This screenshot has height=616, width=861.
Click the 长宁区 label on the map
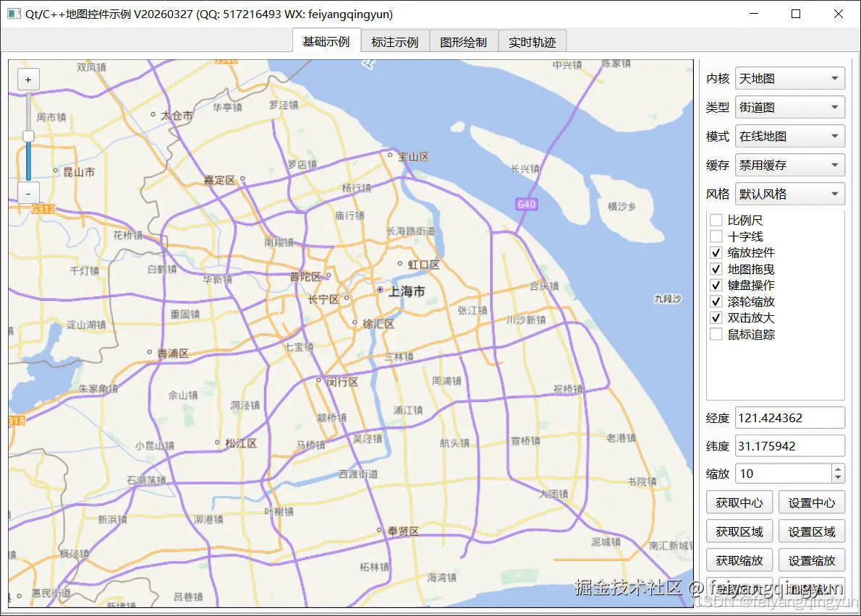click(x=323, y=299)
